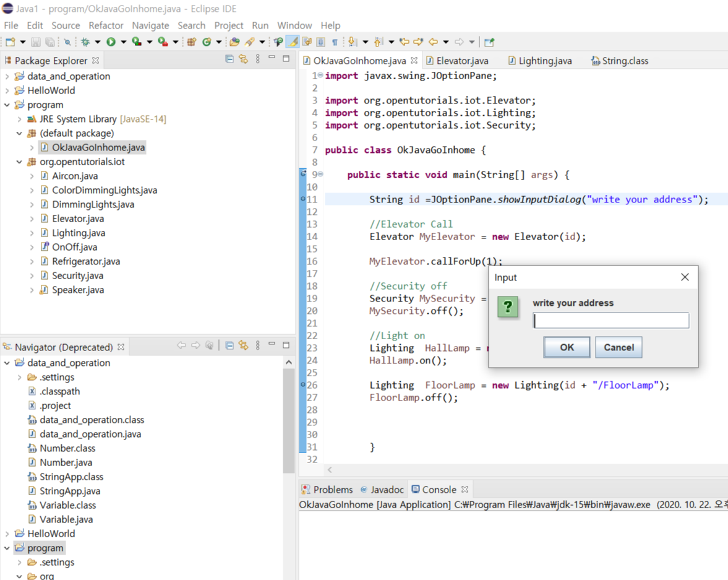Open the Run configurations dropdown arrow

[x=124, y=42]
